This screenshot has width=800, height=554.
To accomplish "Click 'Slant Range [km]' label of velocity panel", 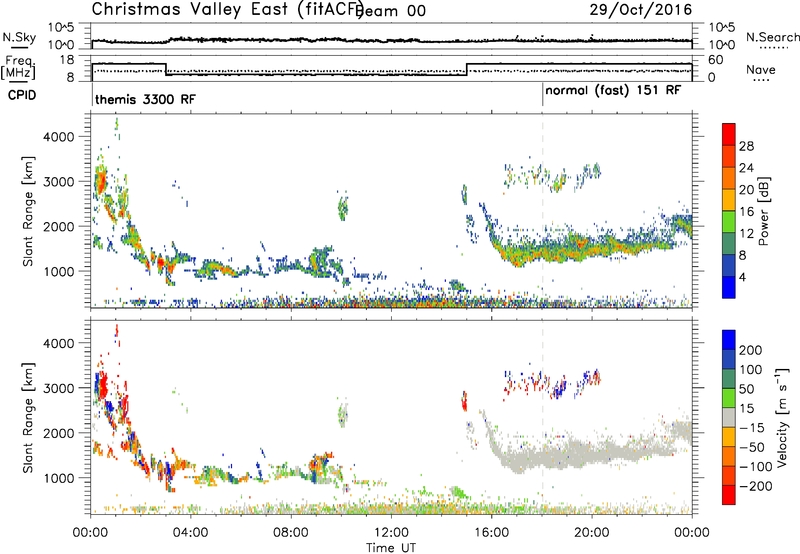I will tap(28, 418).
